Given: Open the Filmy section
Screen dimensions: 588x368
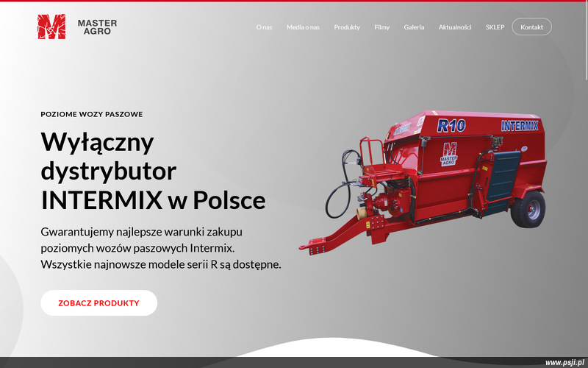Looking at the screenshot, I should click(381, 27).
